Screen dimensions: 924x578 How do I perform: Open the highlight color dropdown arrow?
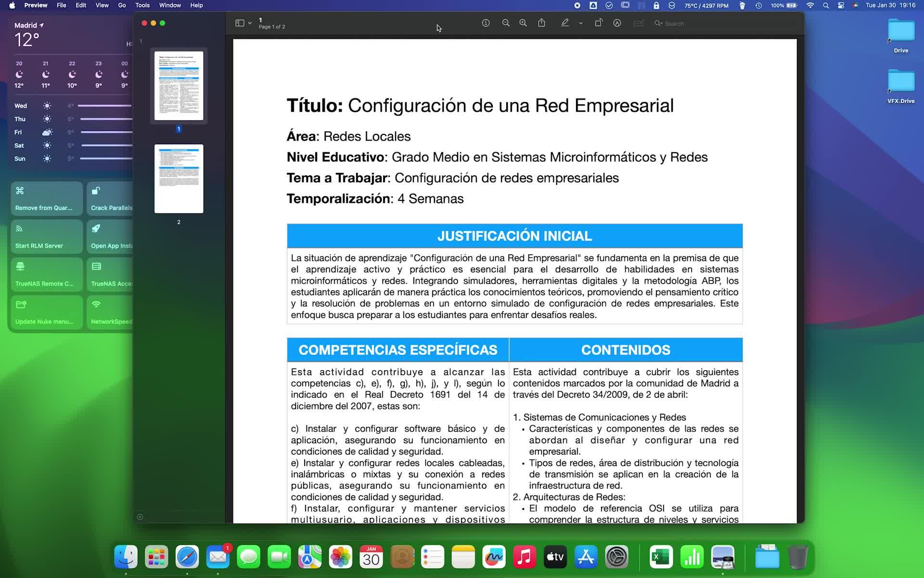tap(581, 23)
